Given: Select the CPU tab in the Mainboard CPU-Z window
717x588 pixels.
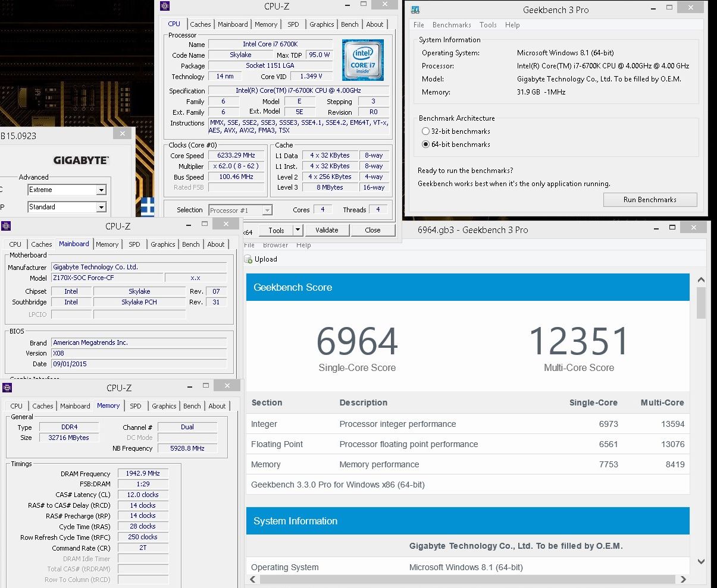Looking at the screenshot, I should 15,244.
